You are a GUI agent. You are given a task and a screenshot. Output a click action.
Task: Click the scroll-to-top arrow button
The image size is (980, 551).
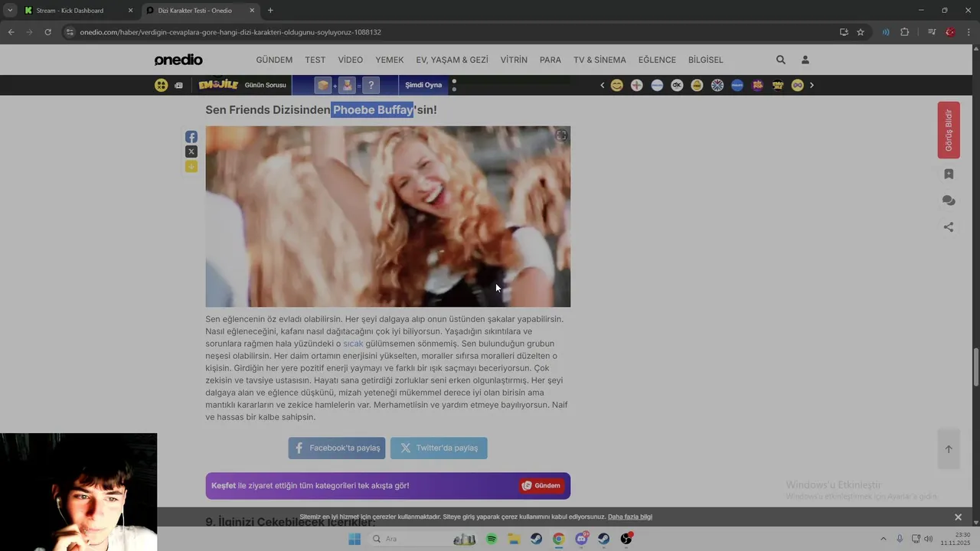tap(949, 449)
